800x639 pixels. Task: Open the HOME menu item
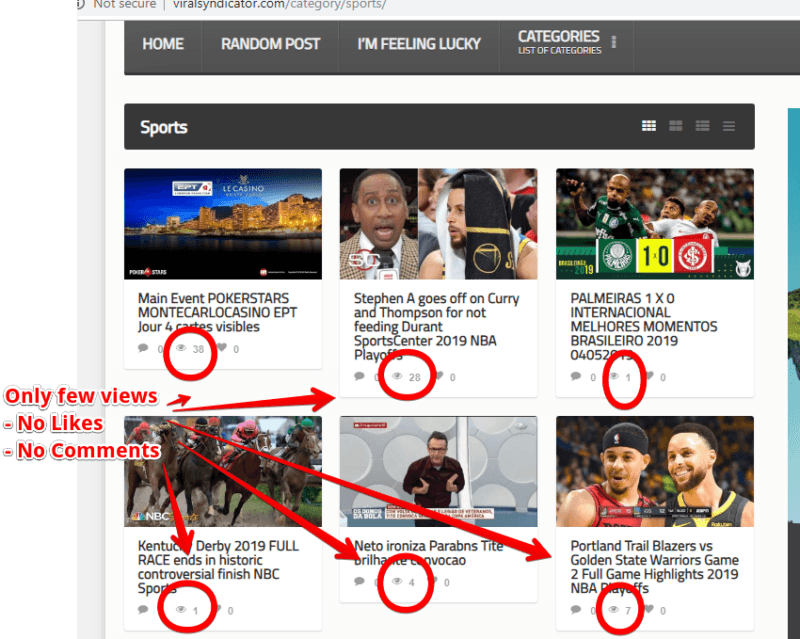pyautogui.click(x=163, y=44)
